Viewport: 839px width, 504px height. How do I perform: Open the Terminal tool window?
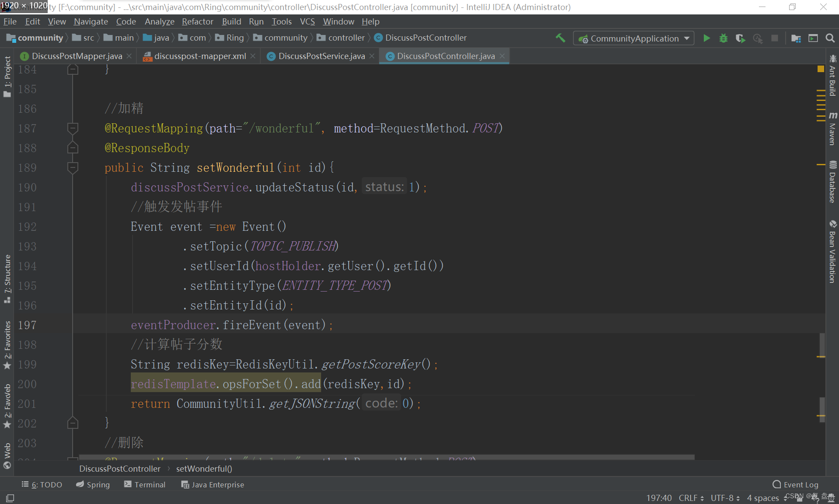[145, 484]
